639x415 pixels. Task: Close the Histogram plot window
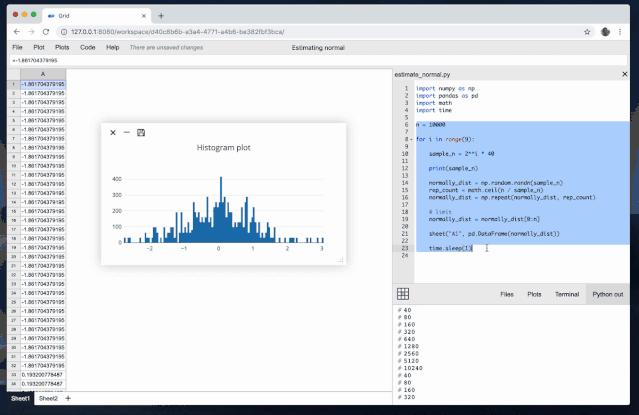(x=113, y=132)
